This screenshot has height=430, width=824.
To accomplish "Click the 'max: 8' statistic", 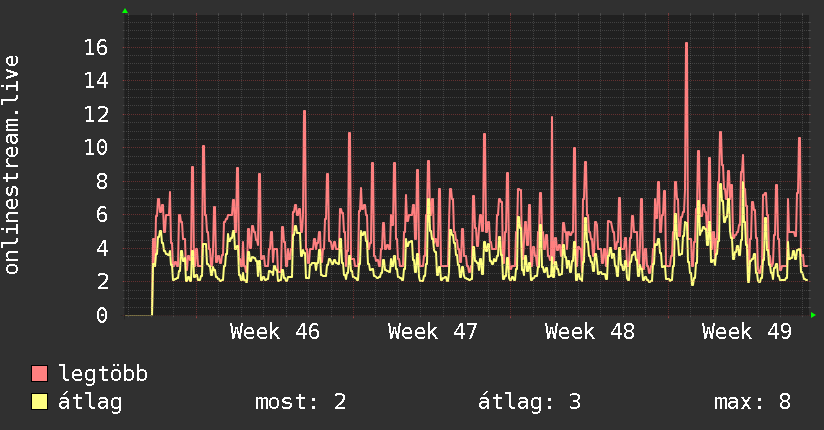I will click(x=752, y=402).
